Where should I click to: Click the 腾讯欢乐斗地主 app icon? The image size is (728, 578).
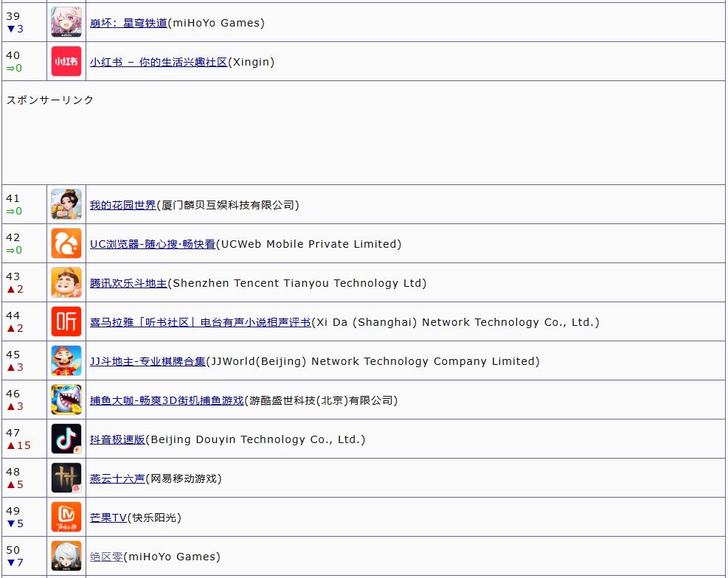click(66, 282)
